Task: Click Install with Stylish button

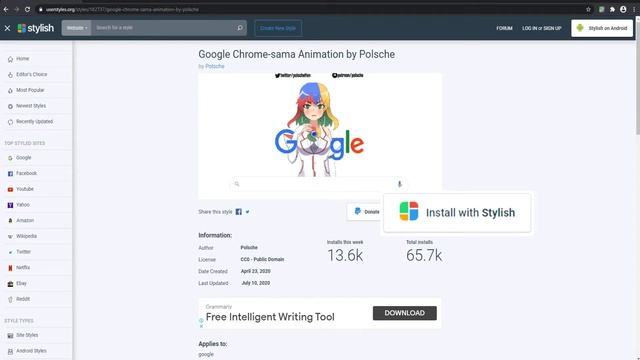Action: tap(457, 213)
